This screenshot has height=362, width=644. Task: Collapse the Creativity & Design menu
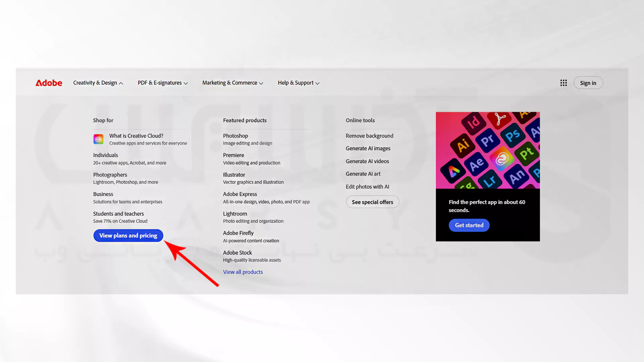point(98,83)
